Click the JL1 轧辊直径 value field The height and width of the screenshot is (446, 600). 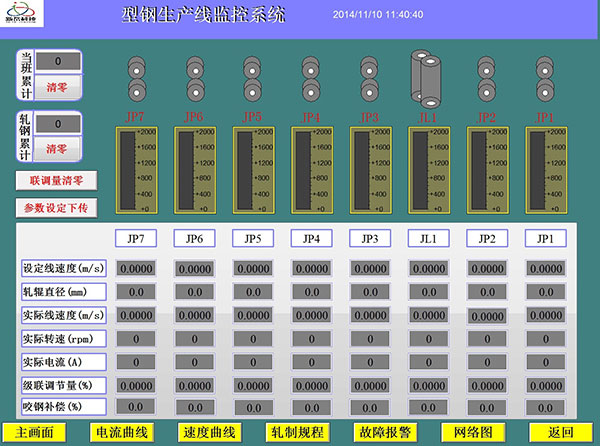[427, 291]
